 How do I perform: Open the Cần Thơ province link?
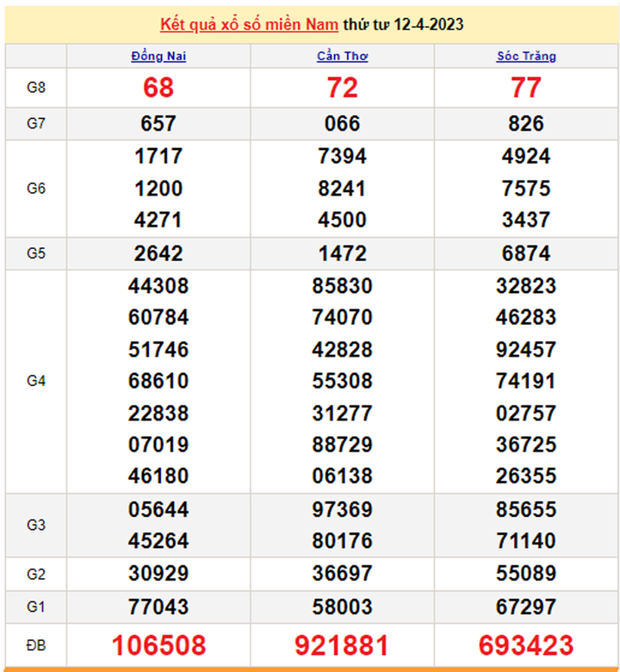pyautogui.click(x=342, y=56)
